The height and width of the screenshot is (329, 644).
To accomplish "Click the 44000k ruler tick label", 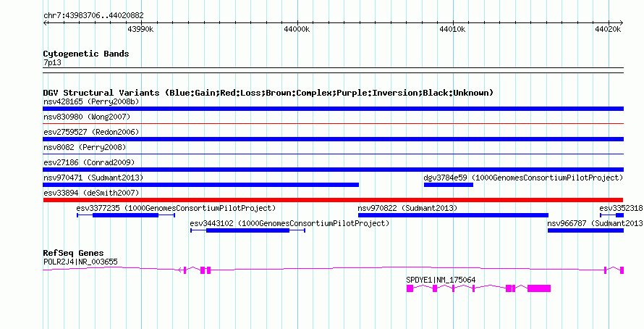I will 297,29.
